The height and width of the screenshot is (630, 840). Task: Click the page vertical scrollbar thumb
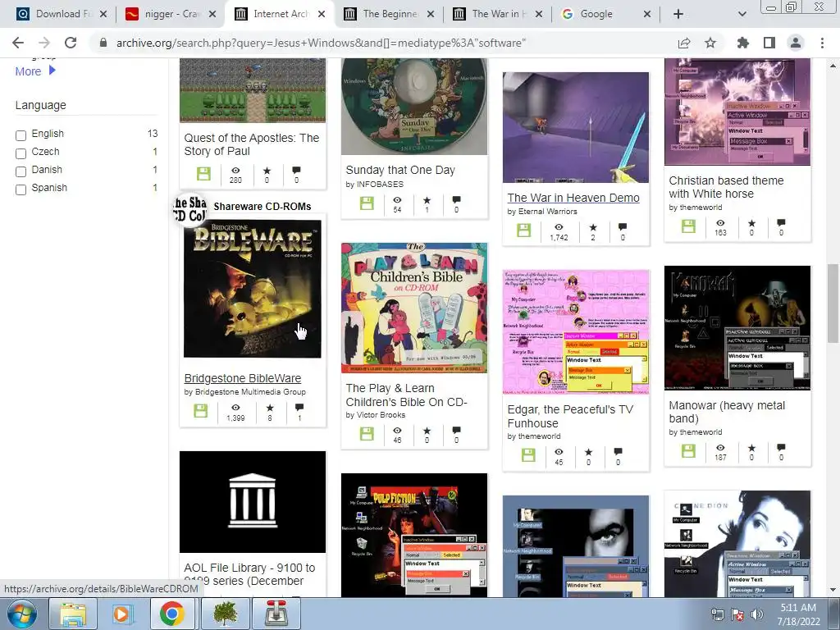point(833,304)
